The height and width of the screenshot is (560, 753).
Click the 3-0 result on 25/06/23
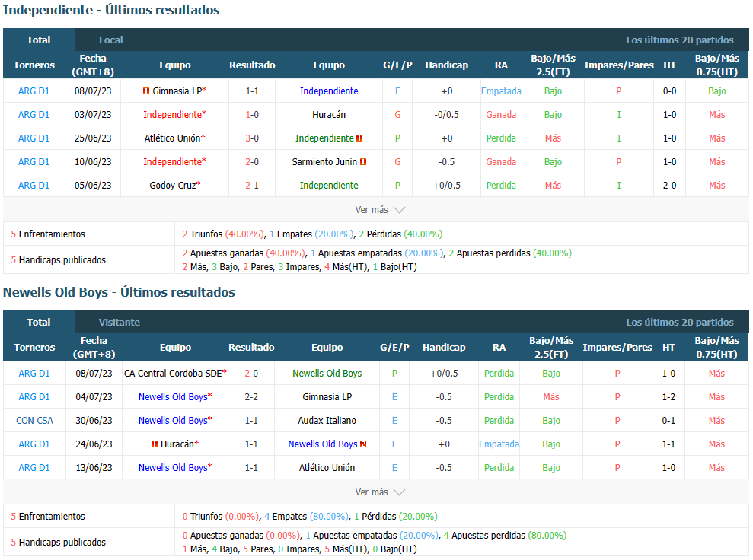point(252,138)
